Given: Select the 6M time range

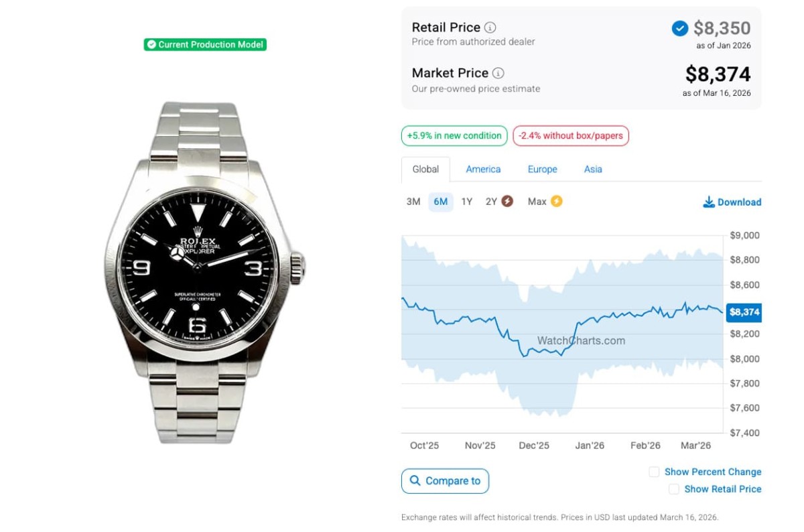Looking at the screenshot, I should (x=441, y=202).
